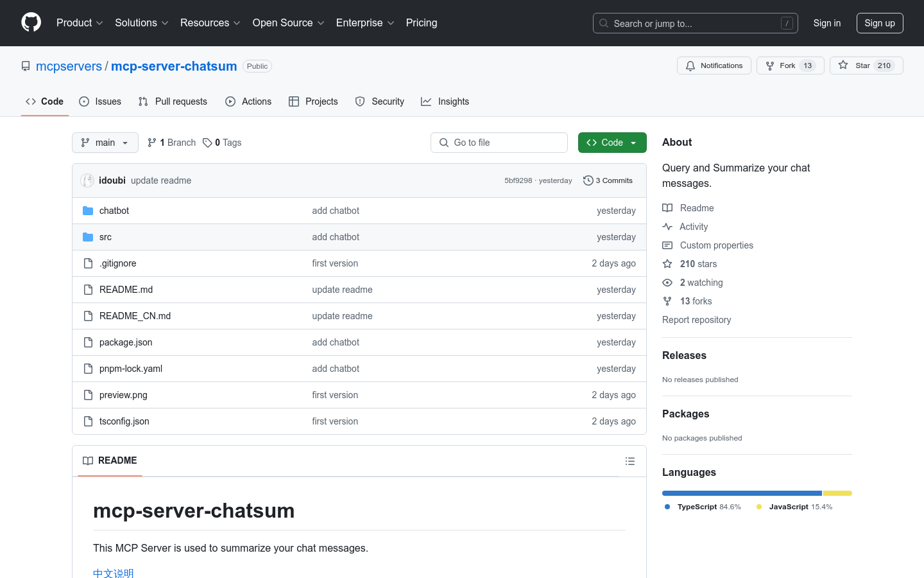The height and width of the screenshot is (578, 924).
Task: Click the tag icon beside 0 Tags
Action: click(207, 143)
